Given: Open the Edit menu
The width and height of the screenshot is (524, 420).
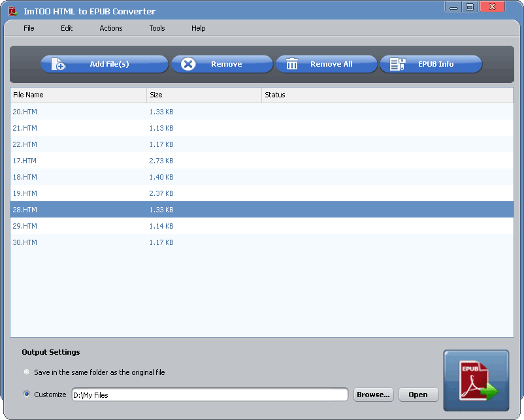Looking at the screenshot, I should point(67,28).
